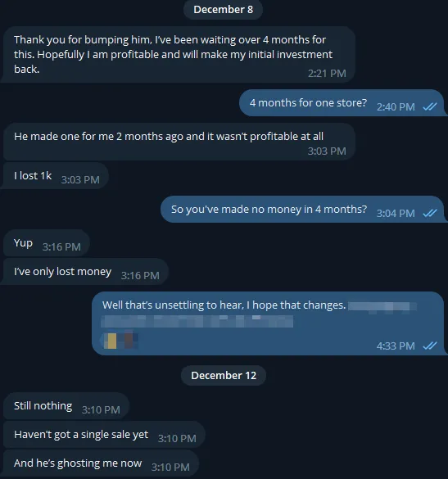Select 'Thank you for bumping him' message

[178, 54]
